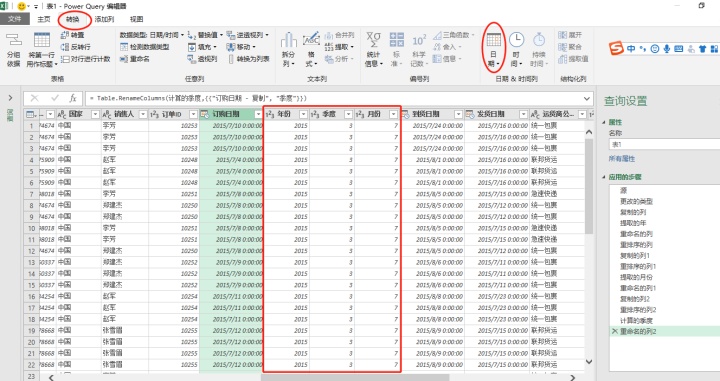The width and height of the screenshot is (720, 381).
Task: Click the Sogou microphone voice icon
Action: (x=666, y=48)
